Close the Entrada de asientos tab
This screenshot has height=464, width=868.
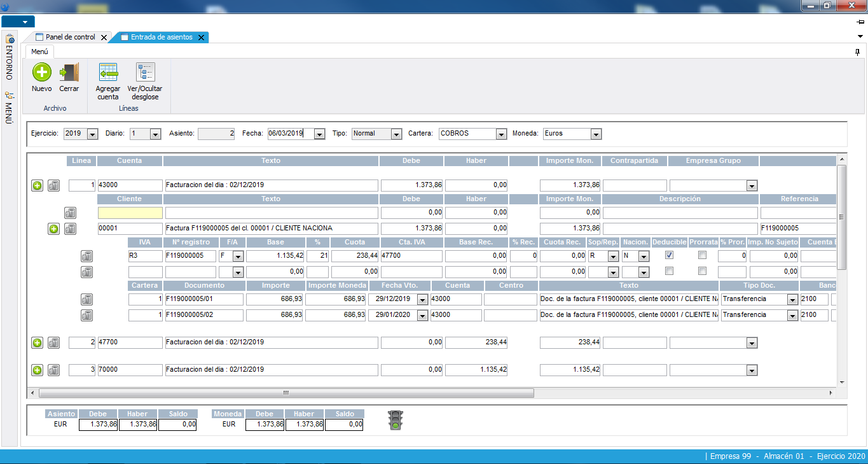pos(201,38)
